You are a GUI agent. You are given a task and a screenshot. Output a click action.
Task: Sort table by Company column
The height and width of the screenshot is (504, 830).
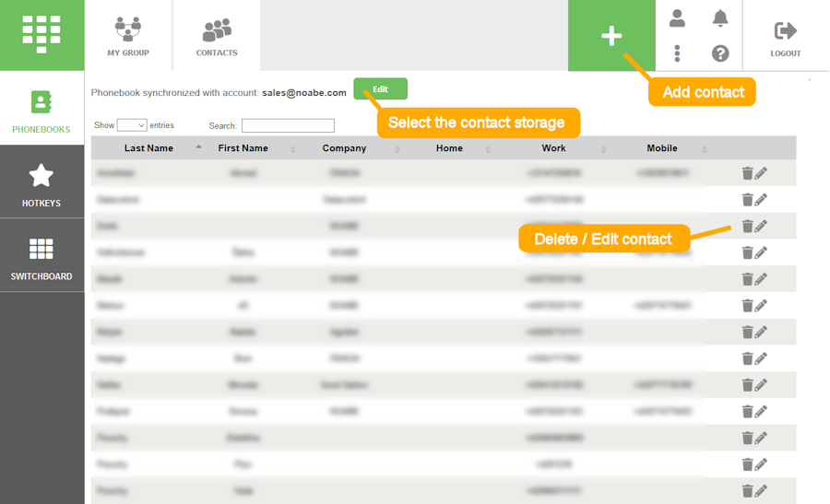click(x=344, y=148)
